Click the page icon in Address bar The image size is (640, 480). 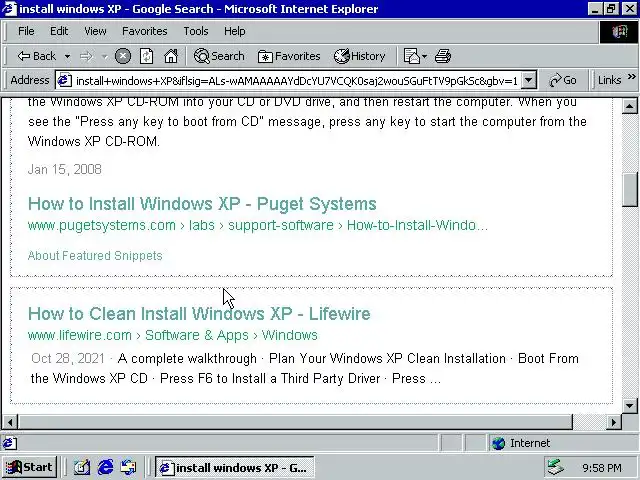[x=64, y=80]
